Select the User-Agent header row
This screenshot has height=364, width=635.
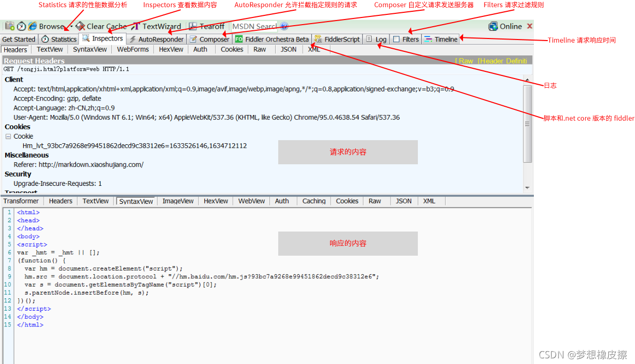click(207, 118)
